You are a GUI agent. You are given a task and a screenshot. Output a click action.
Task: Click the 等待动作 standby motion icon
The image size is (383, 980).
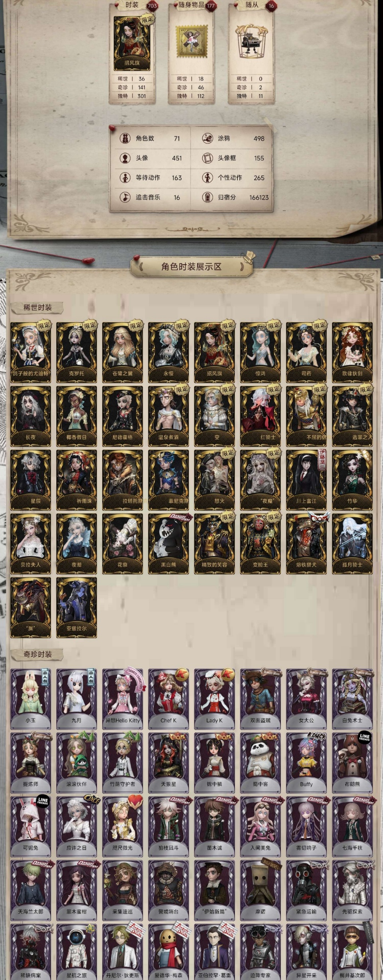tap(125, 177)
